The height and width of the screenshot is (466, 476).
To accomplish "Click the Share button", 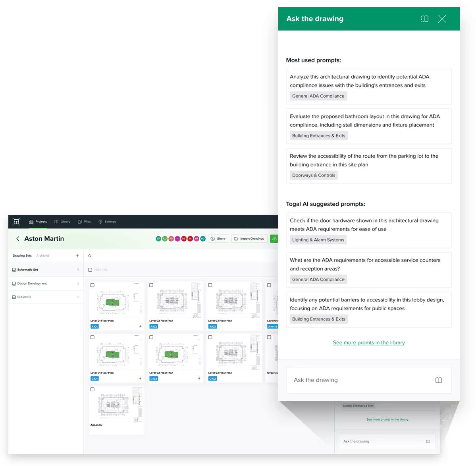I will point(218,239).
